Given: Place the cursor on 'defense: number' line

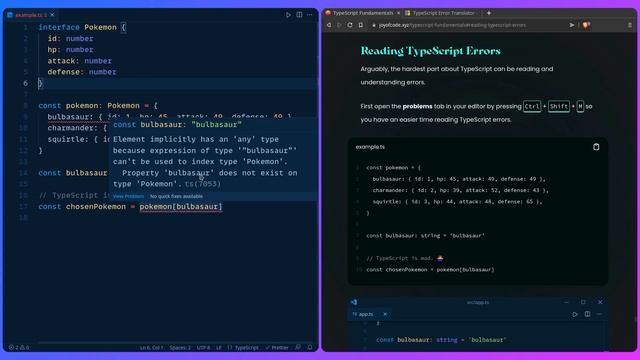Looking at the screenshot, I should click(82, 72).
